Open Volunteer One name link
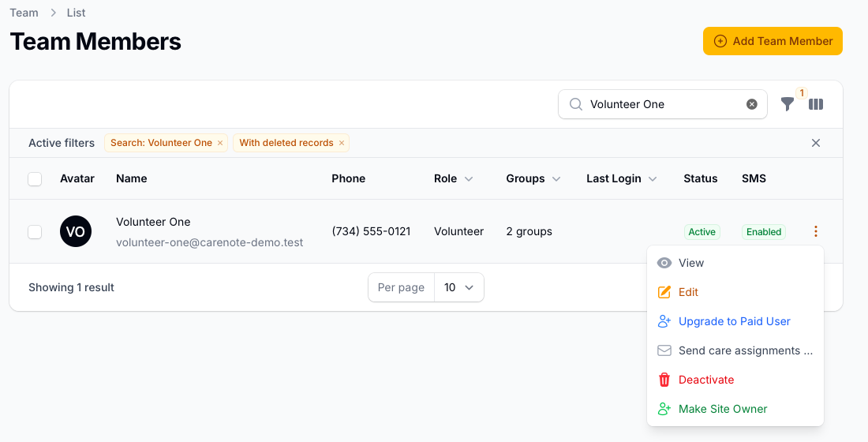The width and height of the screenshot is (868, 442). click(153, 222)
